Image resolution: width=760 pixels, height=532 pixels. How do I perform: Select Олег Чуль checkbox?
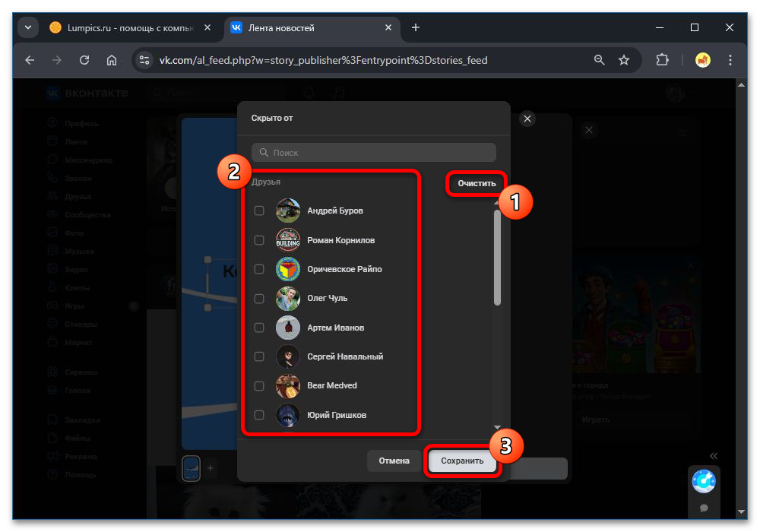259,299
